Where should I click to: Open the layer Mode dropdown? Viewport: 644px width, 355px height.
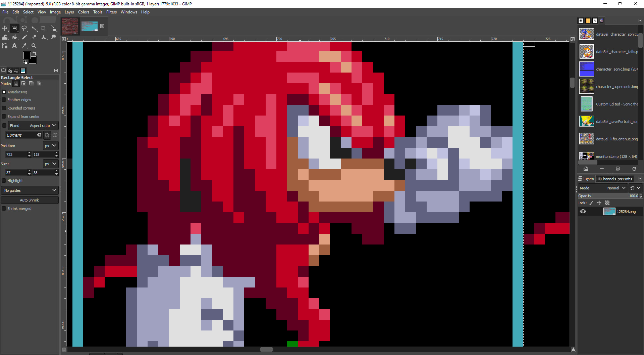[x=617, y=188]
